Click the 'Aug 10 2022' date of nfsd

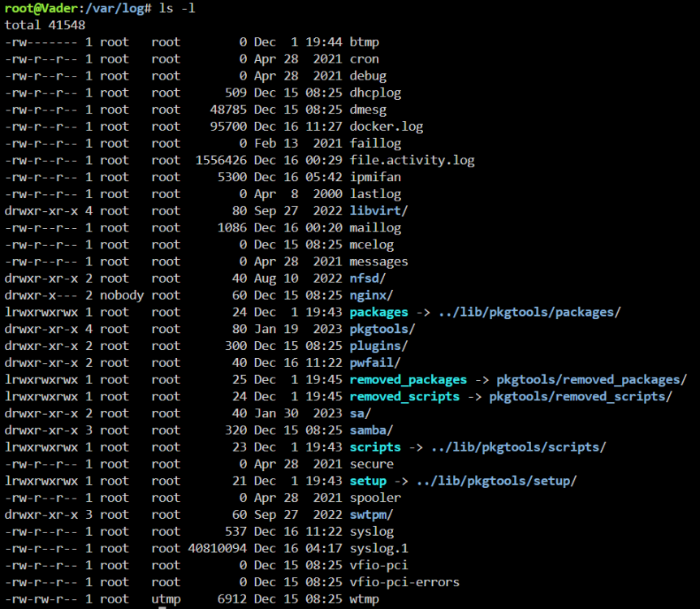[x=298, y=279]
